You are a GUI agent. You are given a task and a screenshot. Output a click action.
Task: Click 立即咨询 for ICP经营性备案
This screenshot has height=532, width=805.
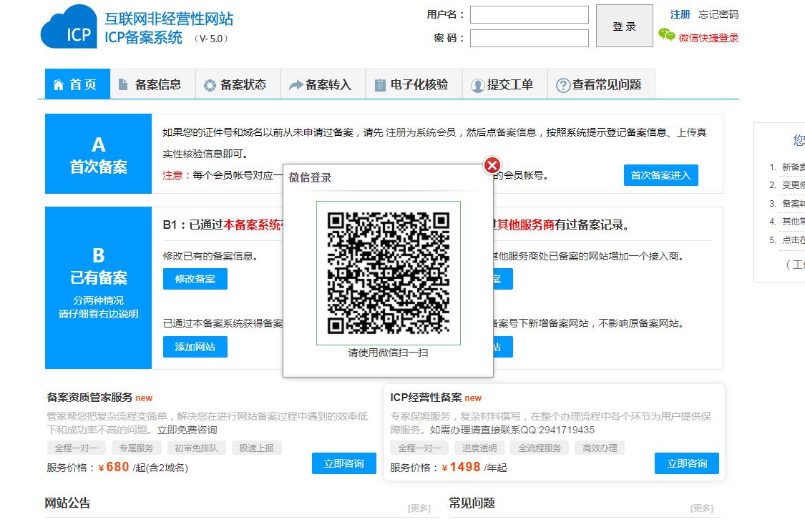(687, 463)
